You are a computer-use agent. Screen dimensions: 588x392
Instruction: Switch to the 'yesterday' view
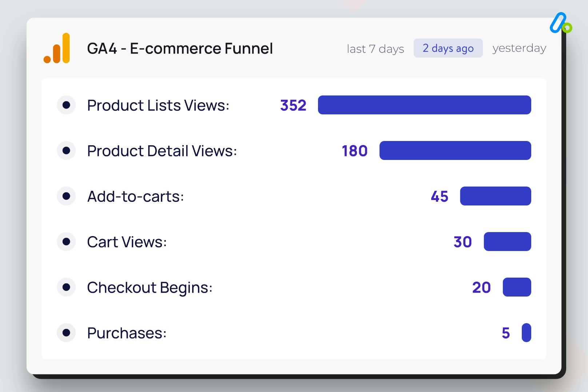coord(519,48)
